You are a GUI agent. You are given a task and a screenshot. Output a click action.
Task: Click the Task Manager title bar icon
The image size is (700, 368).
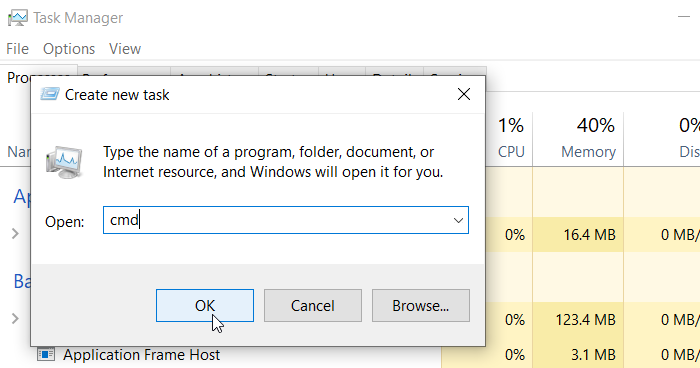[x=17, y=18]
